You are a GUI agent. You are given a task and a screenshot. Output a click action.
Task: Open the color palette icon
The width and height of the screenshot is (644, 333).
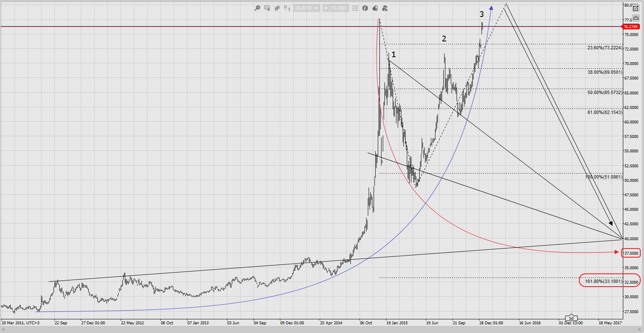coord(375,8)
